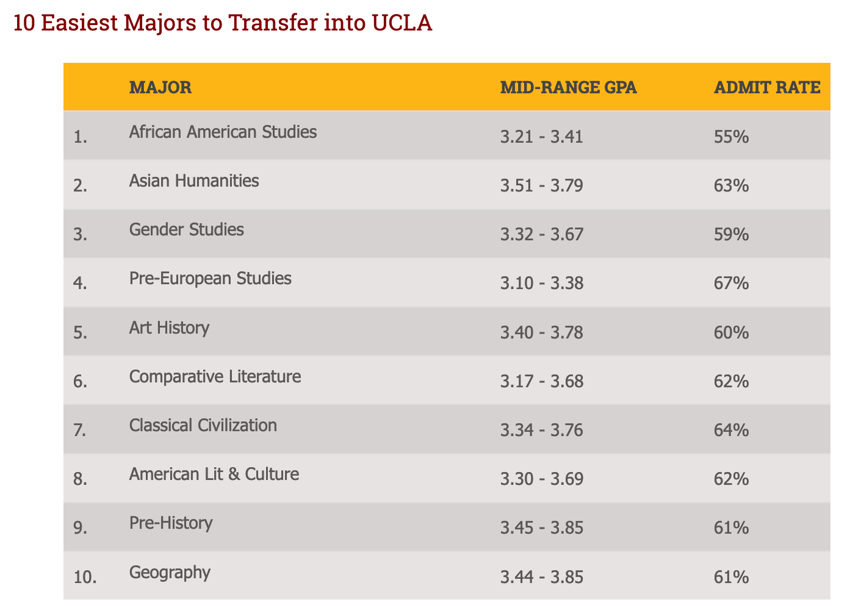Image resolution: width=850 pixels, height=616 pixels.
Task: Click the Pre-History major name
Action: (171, 523)
